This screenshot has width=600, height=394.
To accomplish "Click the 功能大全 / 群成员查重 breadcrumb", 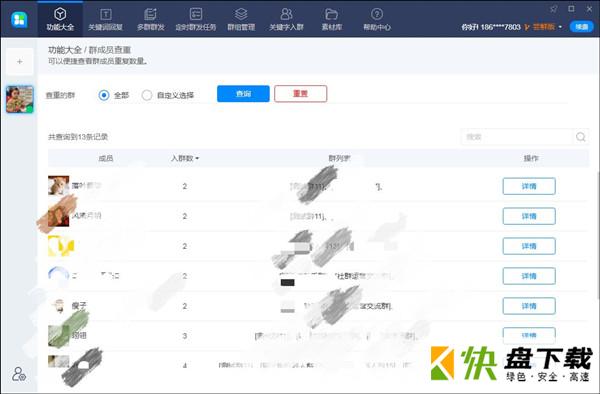I will (90, 50).
